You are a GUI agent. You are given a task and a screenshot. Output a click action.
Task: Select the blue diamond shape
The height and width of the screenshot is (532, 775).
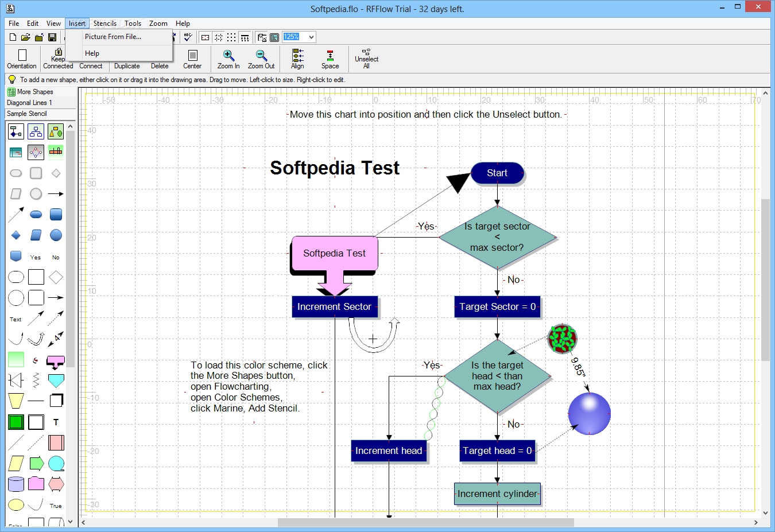click(x=16, y=235)
